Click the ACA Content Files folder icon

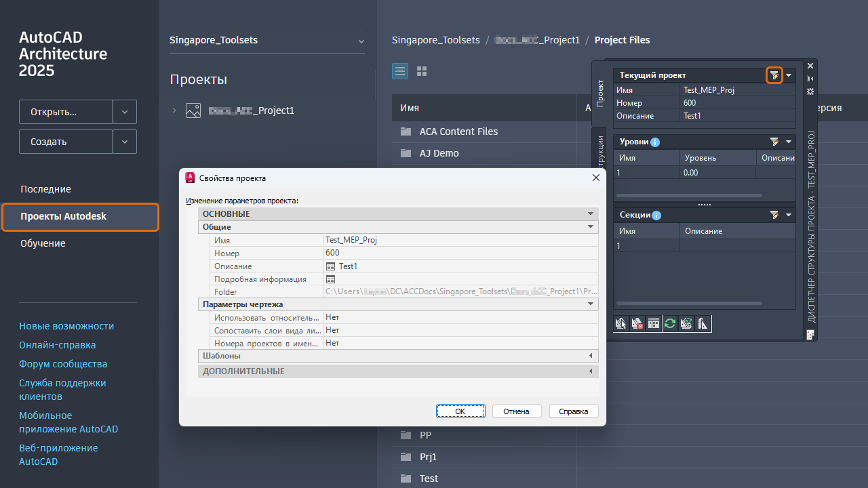[406, 131]
